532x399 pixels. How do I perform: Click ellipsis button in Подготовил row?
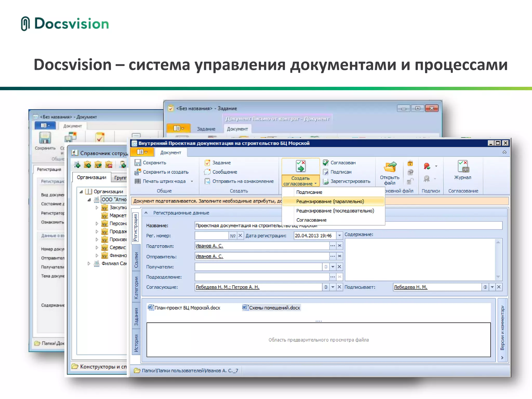pos(332,245)
